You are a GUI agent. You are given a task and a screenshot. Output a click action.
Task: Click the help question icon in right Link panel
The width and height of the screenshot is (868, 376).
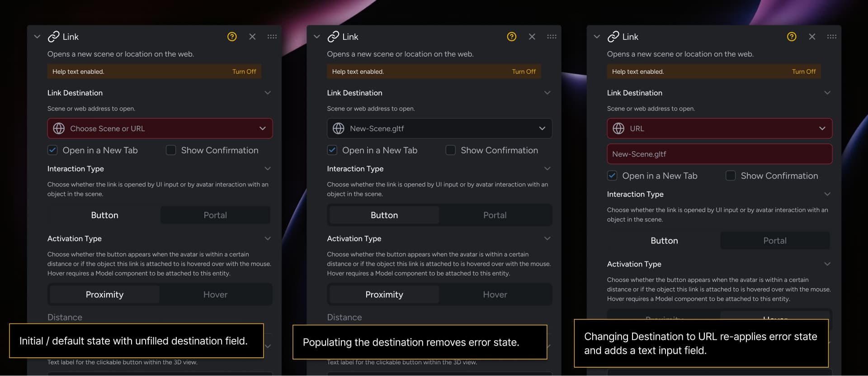(x=792, y=37)
